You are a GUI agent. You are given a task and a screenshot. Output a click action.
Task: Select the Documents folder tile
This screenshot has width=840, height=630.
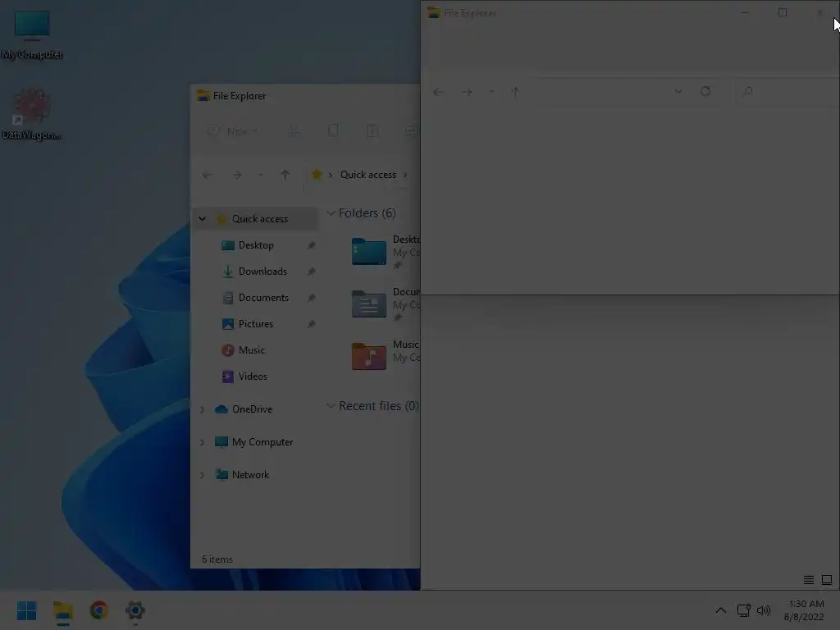tap(386, 304)
